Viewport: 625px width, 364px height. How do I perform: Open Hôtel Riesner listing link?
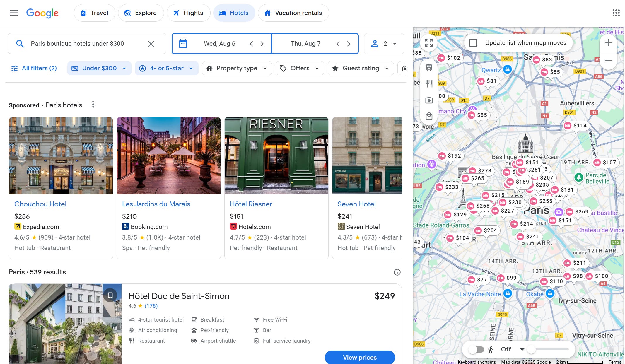pyautogui.click(x=251, y=204)
